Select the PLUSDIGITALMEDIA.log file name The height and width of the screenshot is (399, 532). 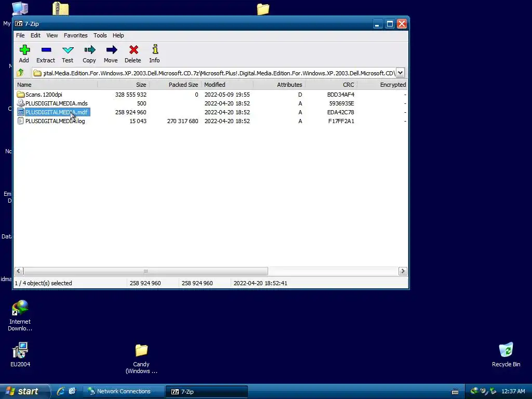pyautogui.click(x=55, y=121)
